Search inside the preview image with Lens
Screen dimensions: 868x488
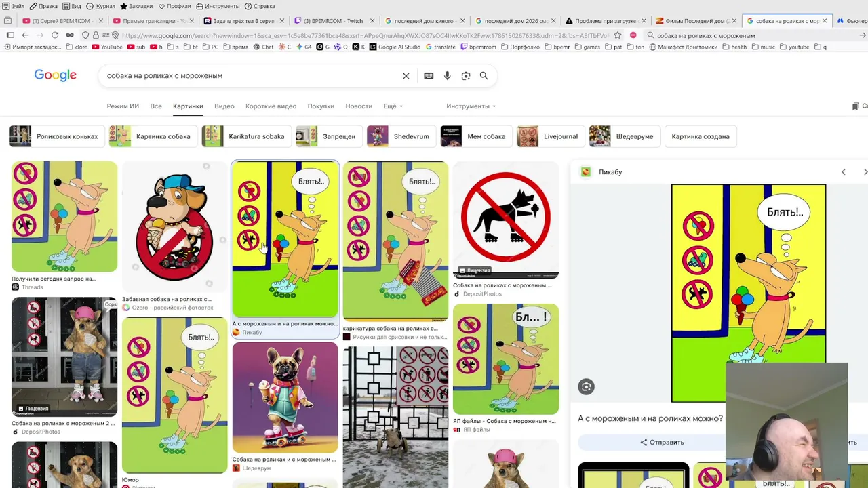point(587,387)
